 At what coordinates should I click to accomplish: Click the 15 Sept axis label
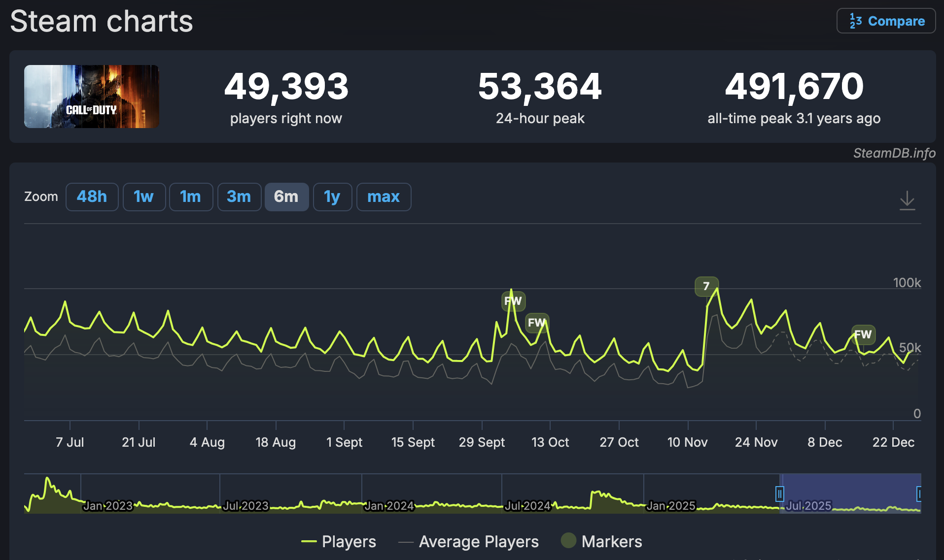413,442
